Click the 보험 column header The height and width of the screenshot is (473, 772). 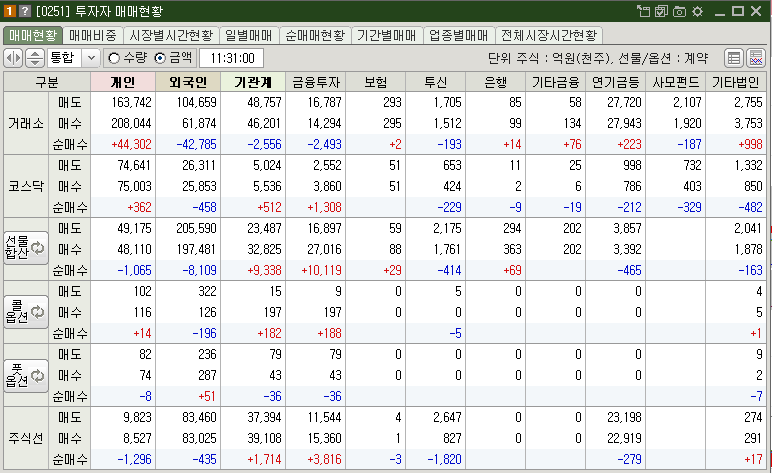(376, 82)
